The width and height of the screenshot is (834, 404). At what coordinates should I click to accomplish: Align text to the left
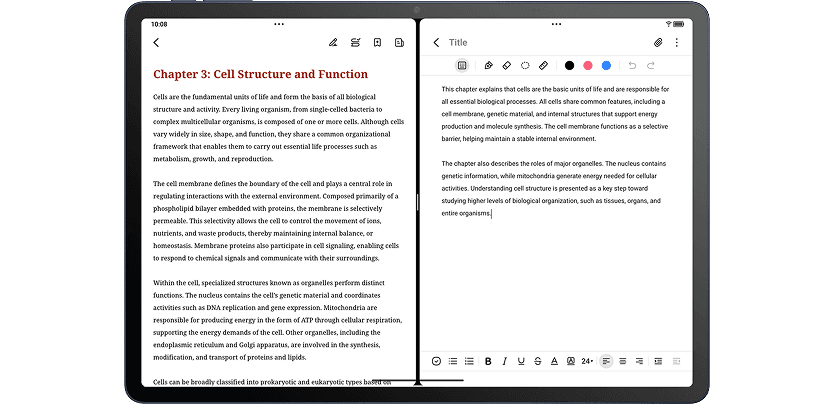606,361
